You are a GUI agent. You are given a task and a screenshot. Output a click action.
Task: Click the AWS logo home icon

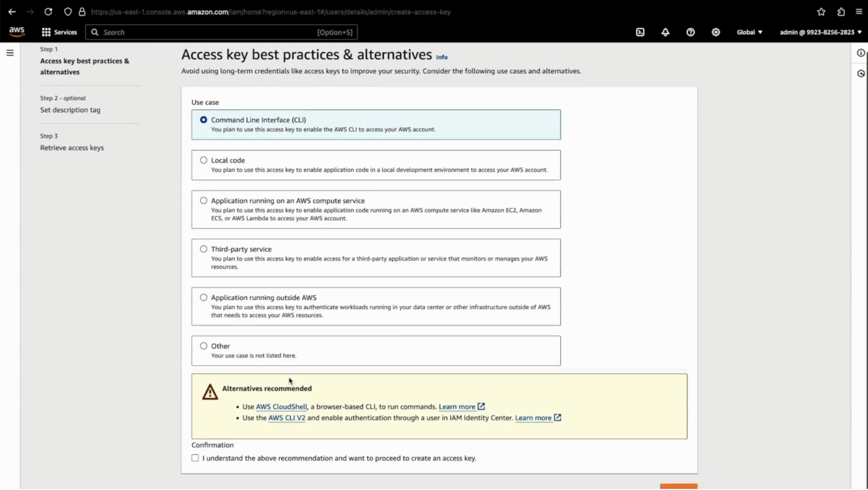tap(16, 32)
